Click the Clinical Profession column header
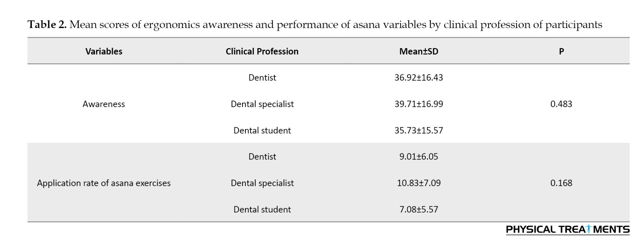Screen dimensions: 644x252 point(262,52)
